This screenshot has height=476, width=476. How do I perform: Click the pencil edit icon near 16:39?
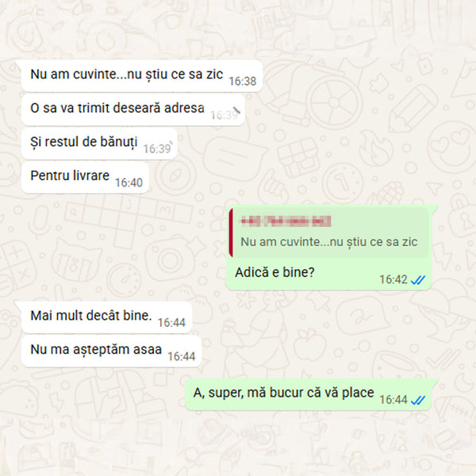click(236, 110)
